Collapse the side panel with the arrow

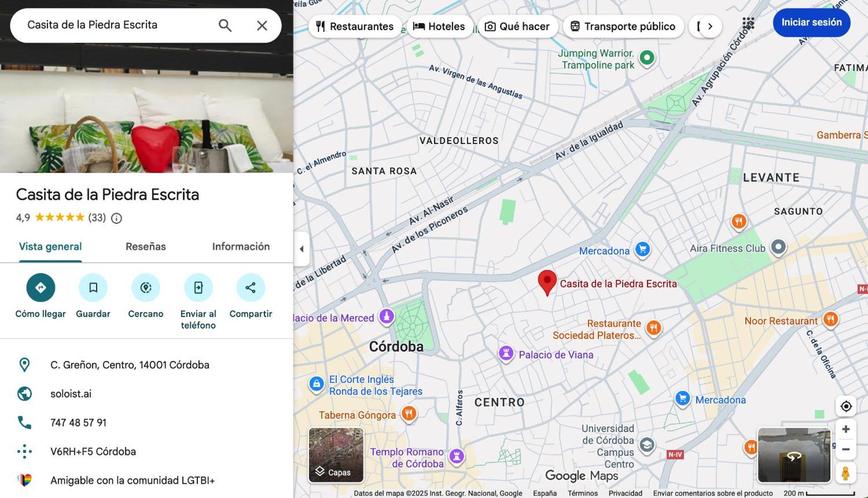click(302, 249)
